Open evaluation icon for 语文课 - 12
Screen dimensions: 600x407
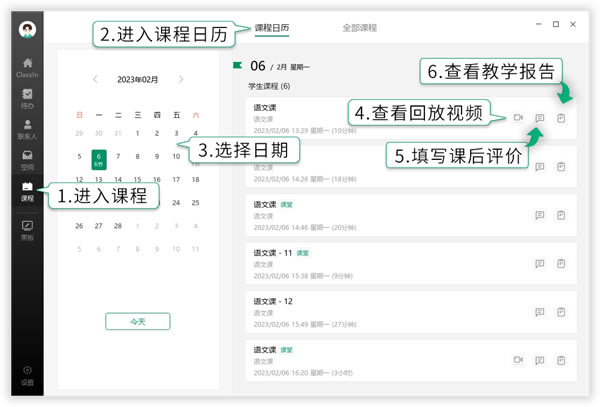tap(540, 311)
